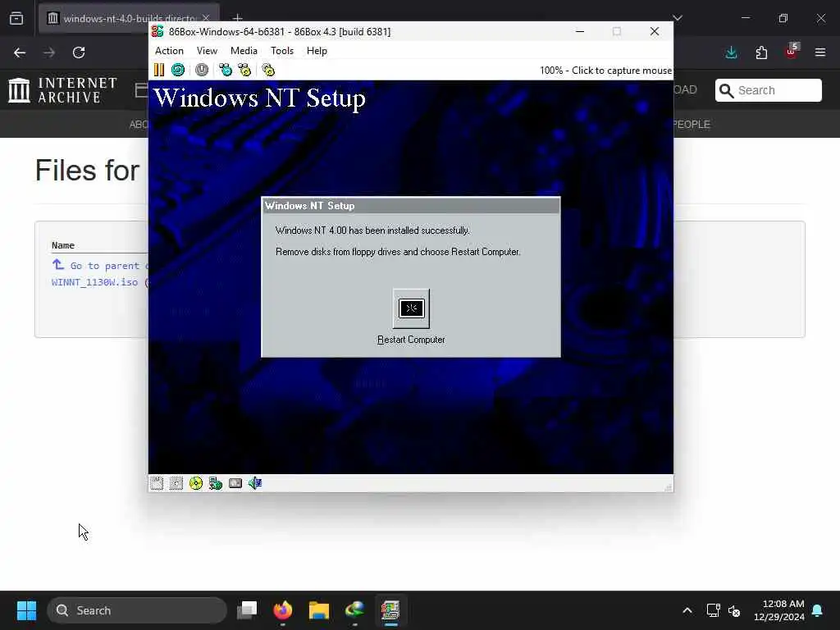Open the Action menu in 86Box
Image resolution: width=840 pixels, height=630 pixels.
tap(169, 51)
